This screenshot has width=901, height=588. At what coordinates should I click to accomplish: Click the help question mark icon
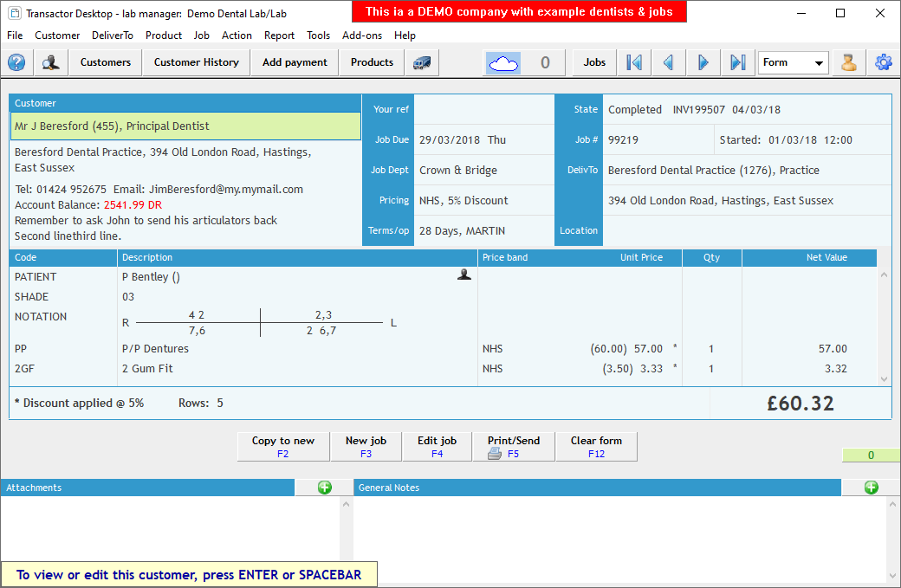tap(16, 62)
